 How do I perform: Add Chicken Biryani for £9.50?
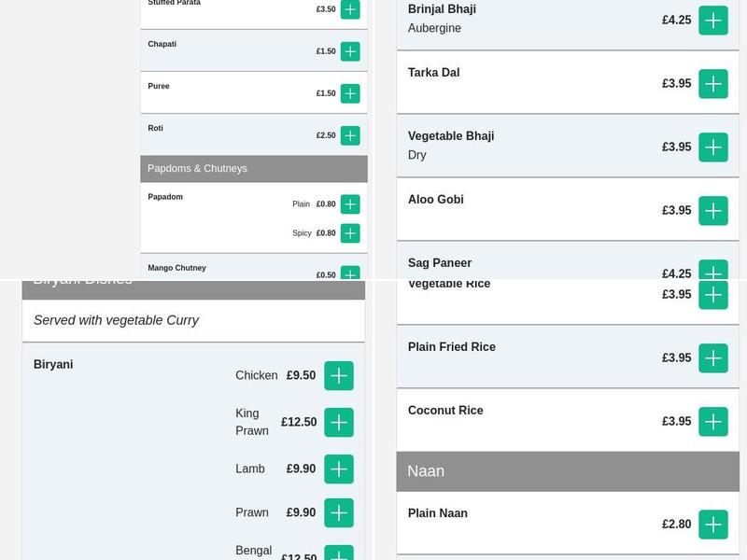(x=339, y=376)
